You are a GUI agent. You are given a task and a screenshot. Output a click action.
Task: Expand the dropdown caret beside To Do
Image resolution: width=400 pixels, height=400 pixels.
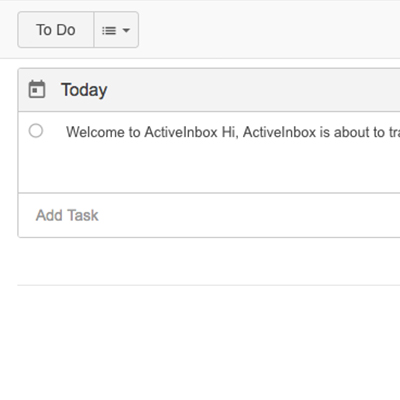point(126,31)
